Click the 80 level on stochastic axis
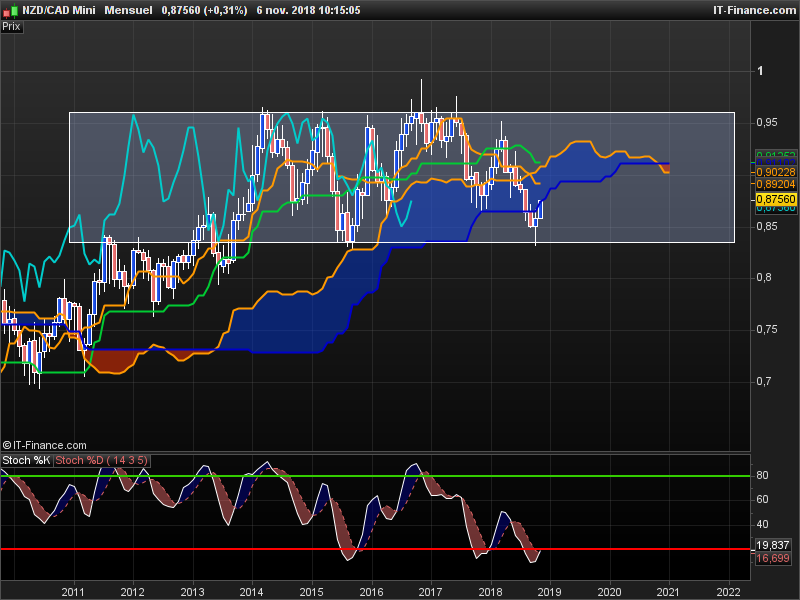The width and height of the screenshot is (800, 600). tap(762, 476)
